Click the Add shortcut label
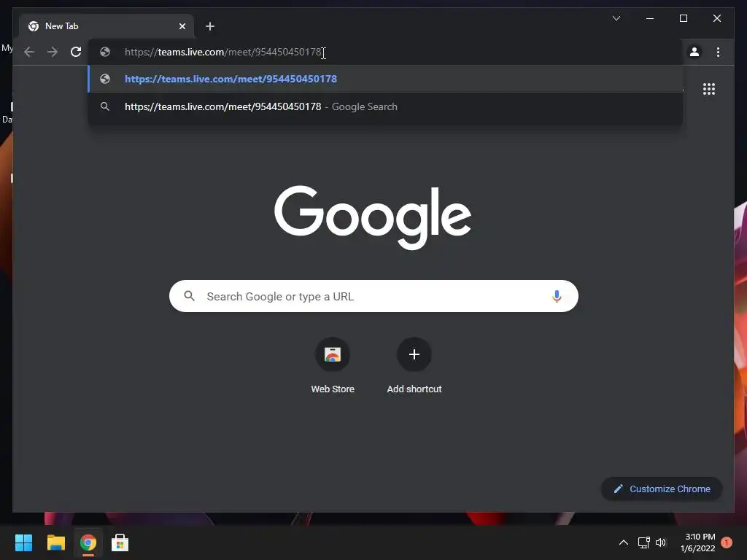This screenshot has width=747, height=560. (414, 389)
